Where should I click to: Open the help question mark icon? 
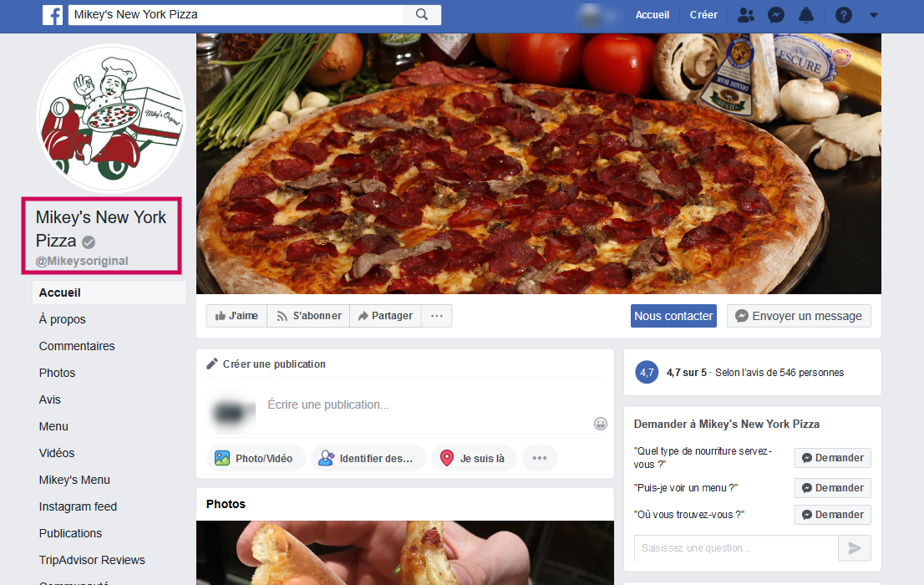[x=843, y=15]
